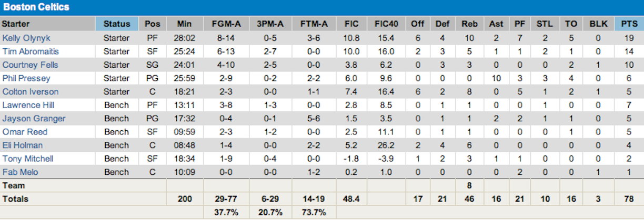Open Eli Holman player link
This screenshot has height=220, width=644.
coord(23,145)
